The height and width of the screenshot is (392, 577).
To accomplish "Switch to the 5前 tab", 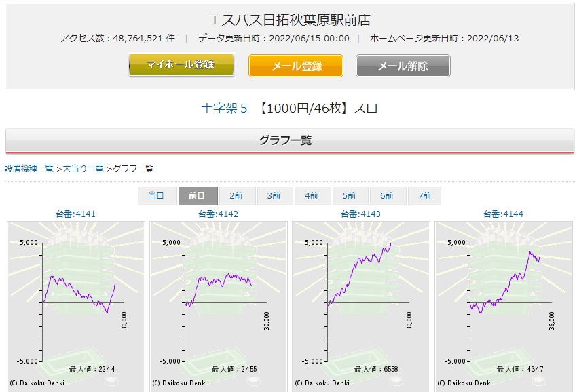I will click(350, 196).
